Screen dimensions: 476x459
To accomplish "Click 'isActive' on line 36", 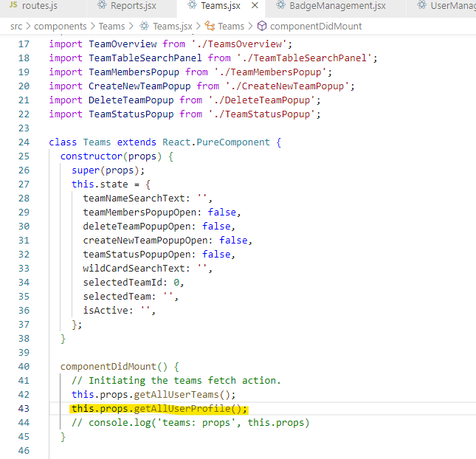I will point(105,310).
